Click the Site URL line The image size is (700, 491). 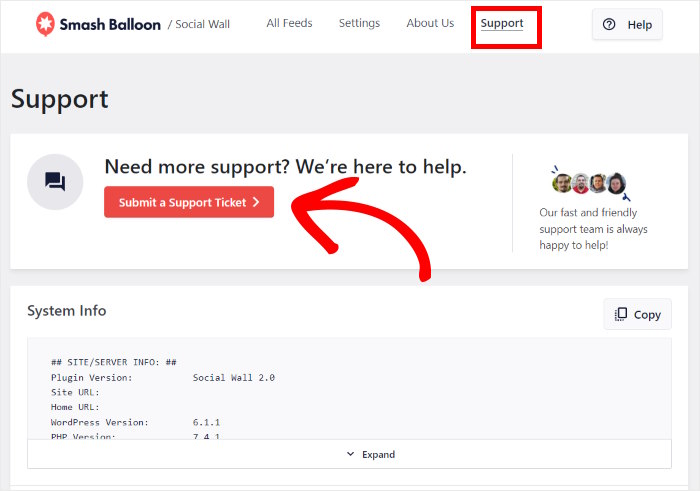click(75, 392)
